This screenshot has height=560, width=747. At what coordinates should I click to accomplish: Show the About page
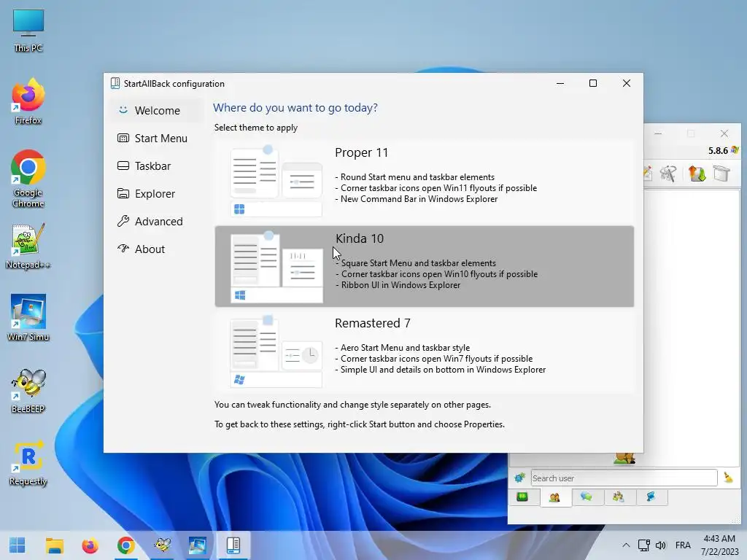coord(157,249)
